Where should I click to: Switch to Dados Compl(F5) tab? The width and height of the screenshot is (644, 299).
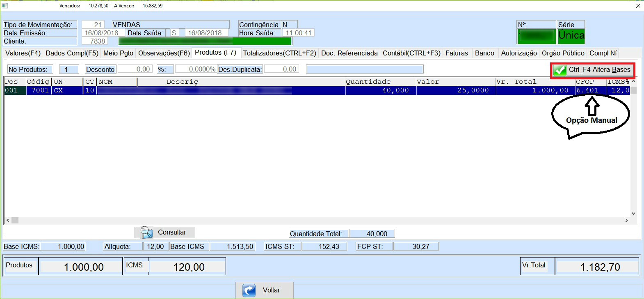(x=72, y=53)
